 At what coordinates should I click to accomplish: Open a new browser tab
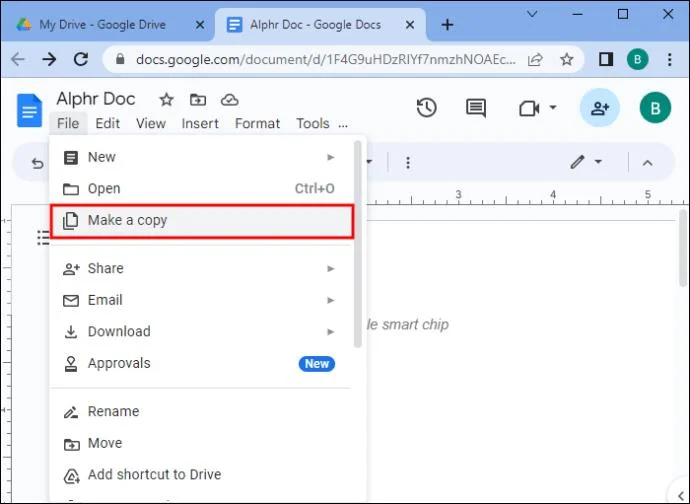[x=447, y=25]
